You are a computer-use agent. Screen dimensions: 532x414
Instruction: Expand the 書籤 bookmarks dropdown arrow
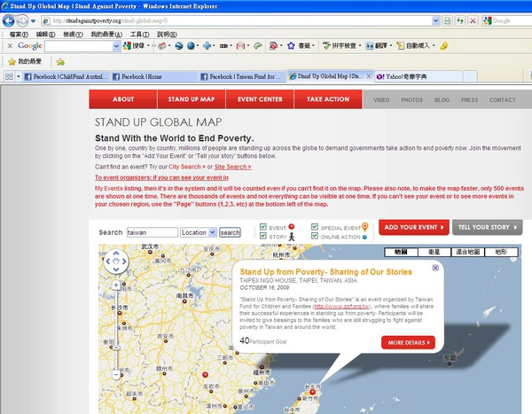313,45
